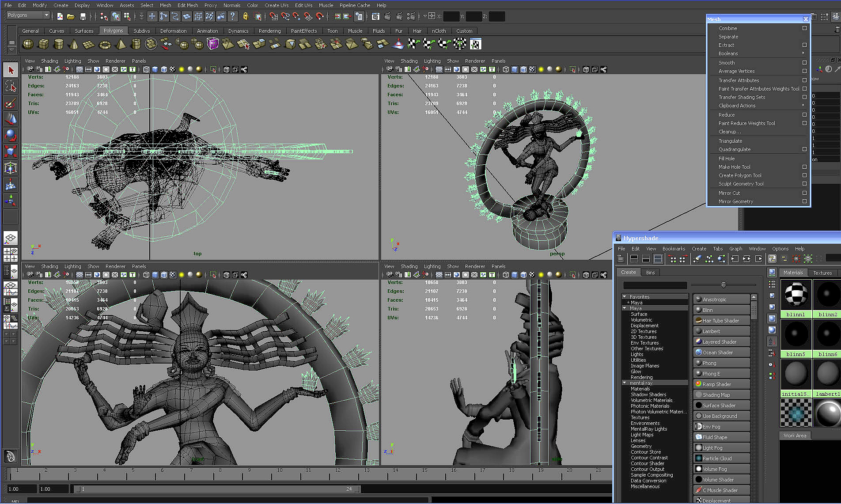Create a polygon cone from the shelf

click(74, 44)
